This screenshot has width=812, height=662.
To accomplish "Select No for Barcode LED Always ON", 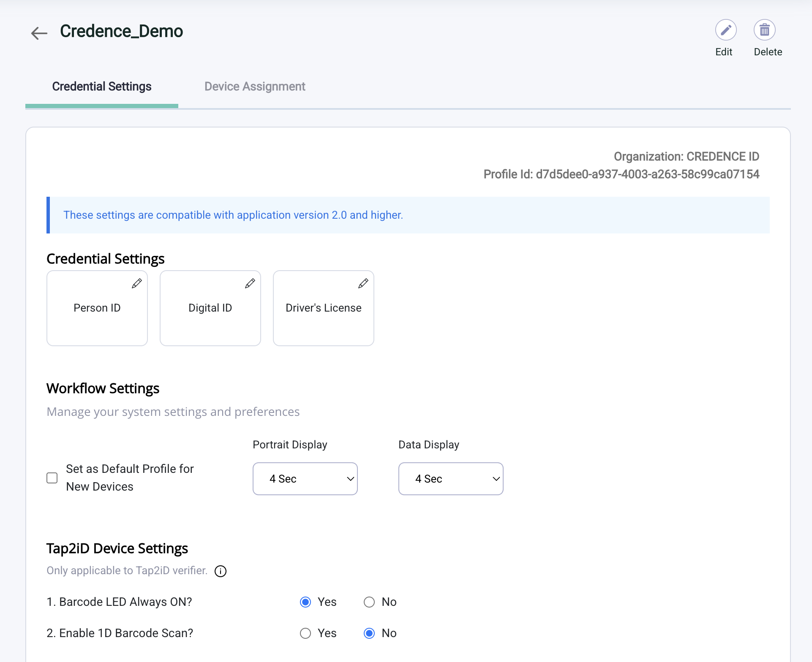I will pos(369,602).
